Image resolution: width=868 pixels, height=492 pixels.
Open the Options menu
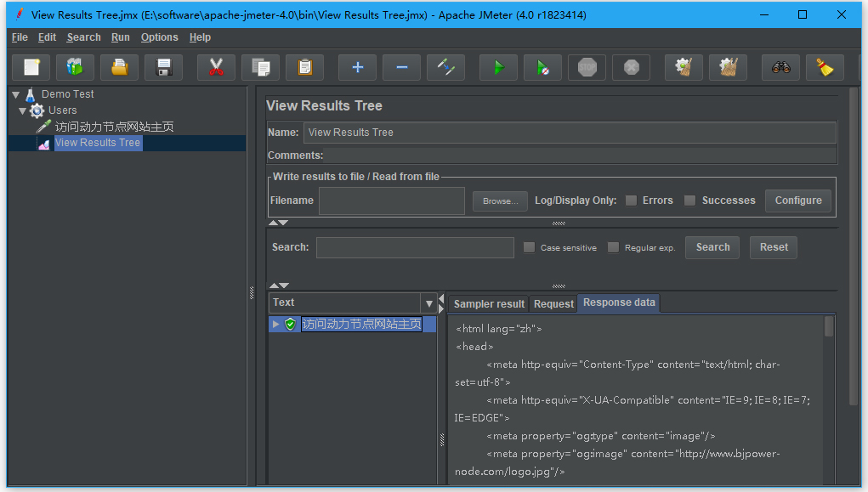click(x=160, y=37)
